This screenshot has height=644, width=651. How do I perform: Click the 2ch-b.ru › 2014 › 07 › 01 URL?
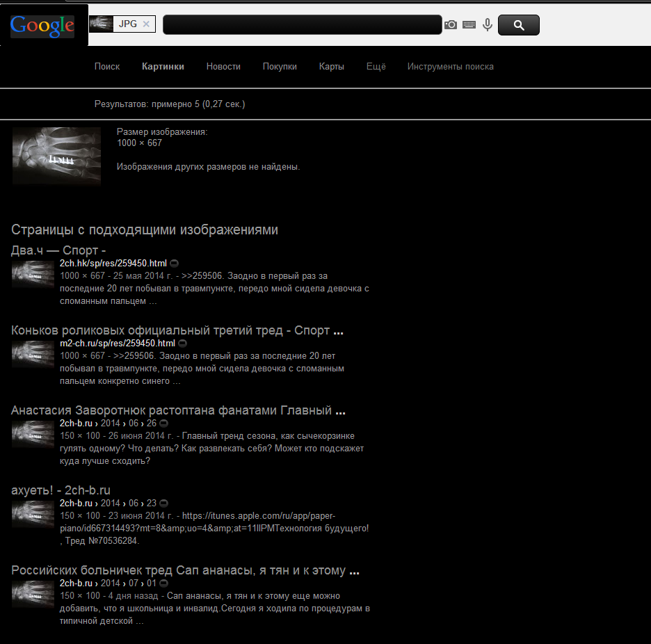pos(108,583)
